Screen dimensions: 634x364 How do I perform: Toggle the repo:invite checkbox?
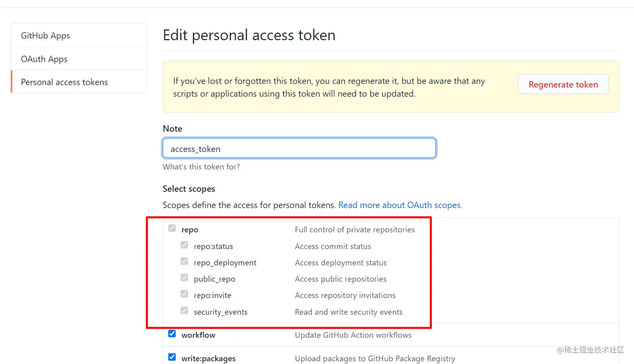coord(184,294)
